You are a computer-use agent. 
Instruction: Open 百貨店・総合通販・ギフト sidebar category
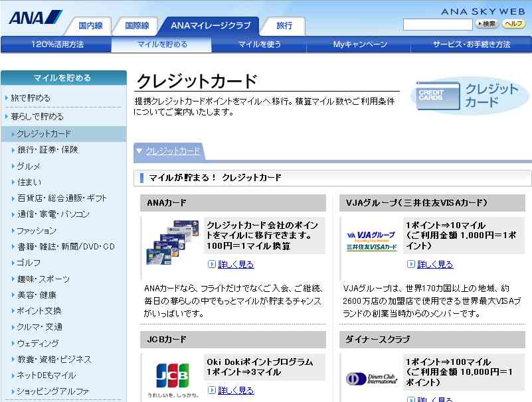[x=62, y=198]
